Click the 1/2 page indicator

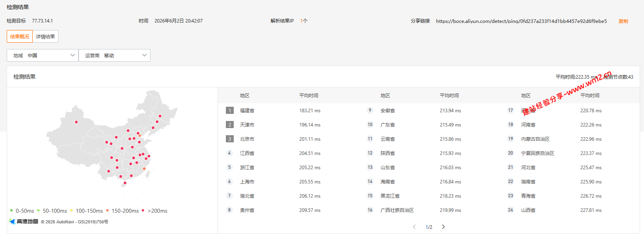tap(429, 227)
